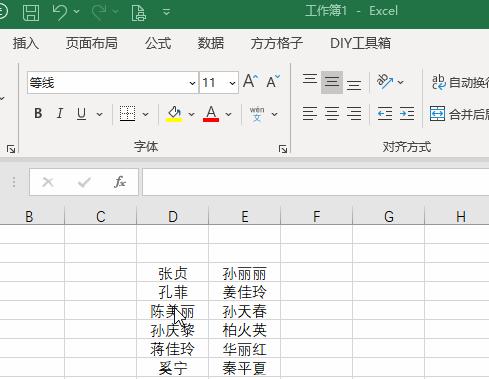Toggle underline formatting

(81, 114)
